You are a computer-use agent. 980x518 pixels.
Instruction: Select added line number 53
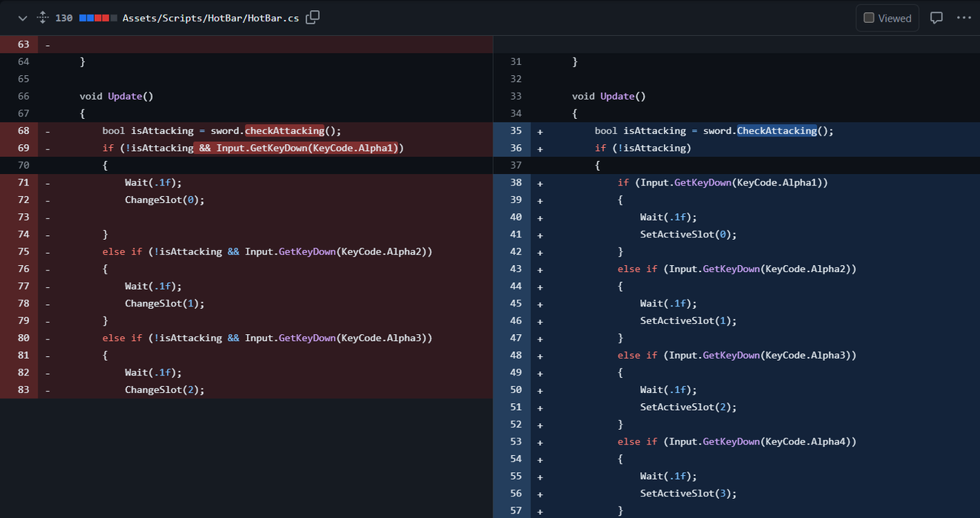tap(515, 441)
